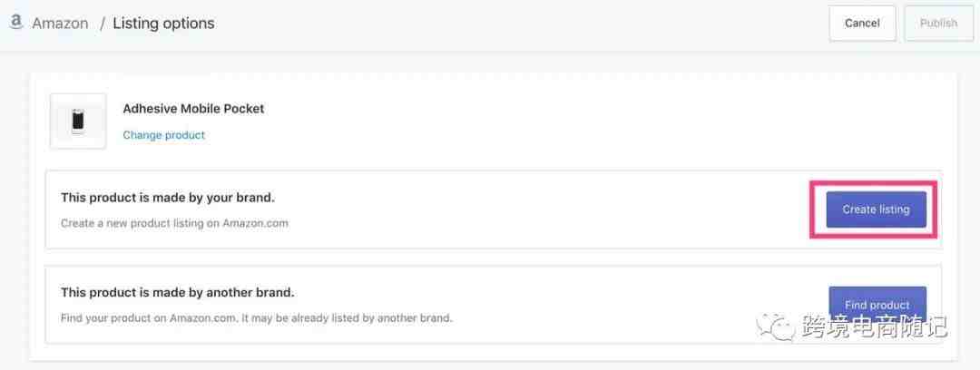
Task: Create listing for your brand
Action: point(876,209)
